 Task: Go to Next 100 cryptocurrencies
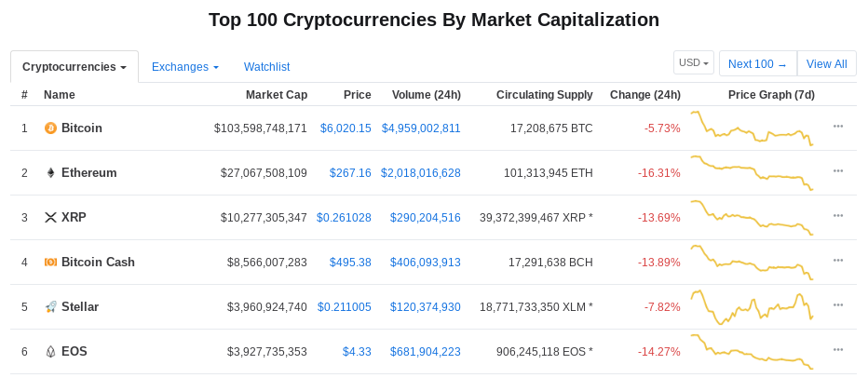(758, 63)
